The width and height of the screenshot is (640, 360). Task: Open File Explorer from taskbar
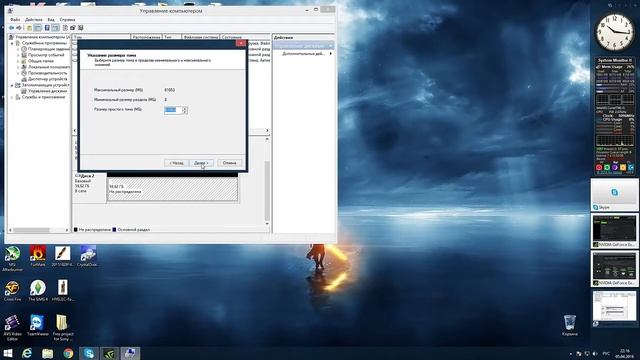pos(47,353)
